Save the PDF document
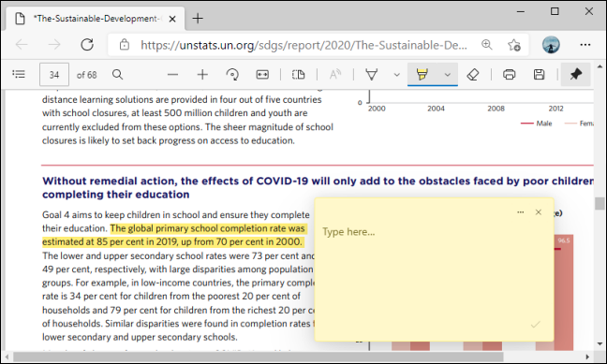Image resolution: width=607 pixels, height=364 pixels. click(x=539, y=74)
